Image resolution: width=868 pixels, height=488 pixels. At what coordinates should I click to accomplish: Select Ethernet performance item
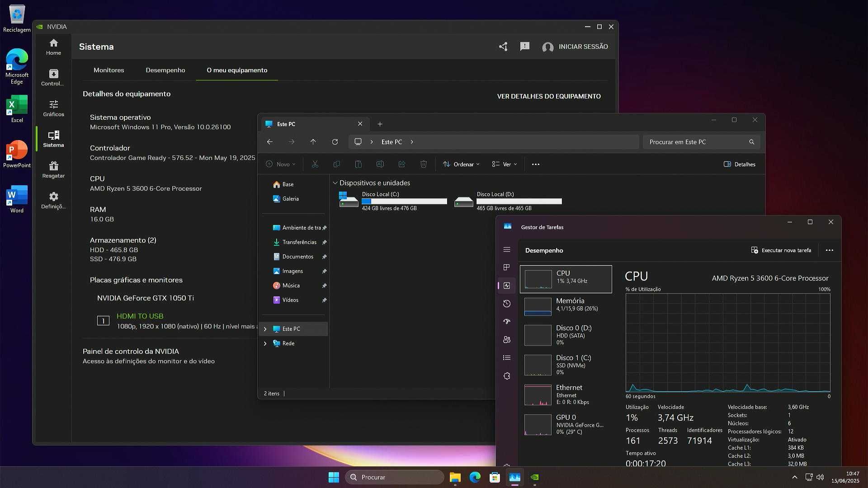pos(566,394)
